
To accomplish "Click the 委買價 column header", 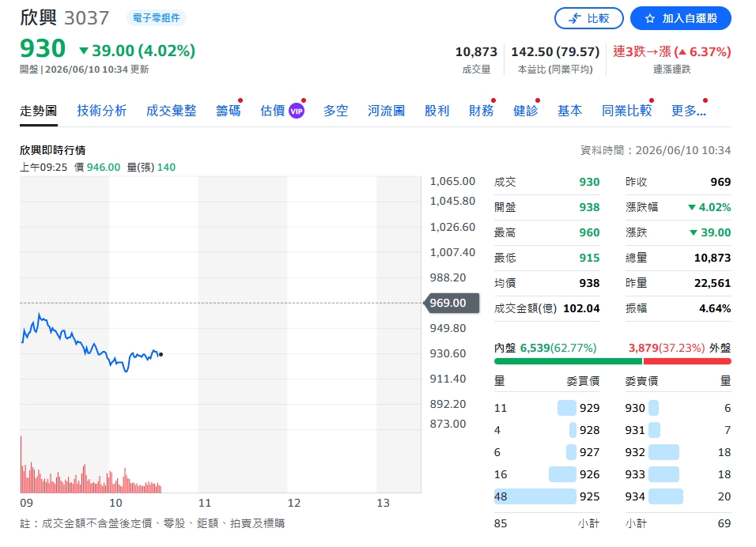I will click(583, 381).
